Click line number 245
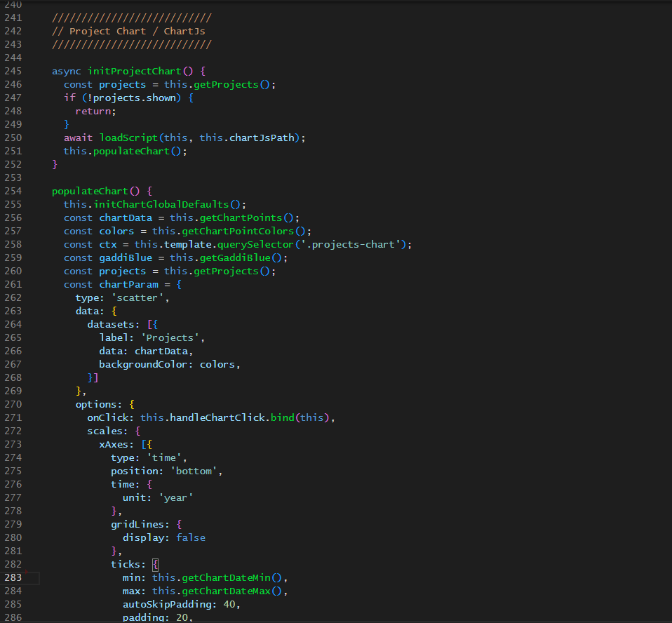672x623 pixels. point(13,71)
